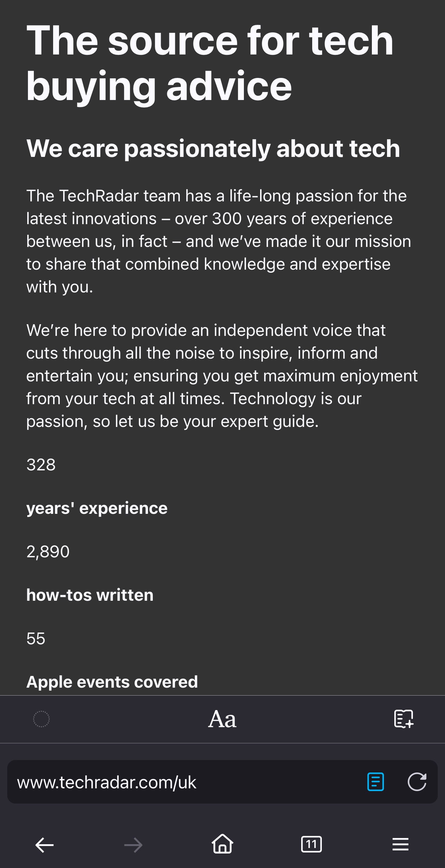Viewport: 445px width, 868px height.
Task: Show the 11 open tabs
Action: pos(311,844)
